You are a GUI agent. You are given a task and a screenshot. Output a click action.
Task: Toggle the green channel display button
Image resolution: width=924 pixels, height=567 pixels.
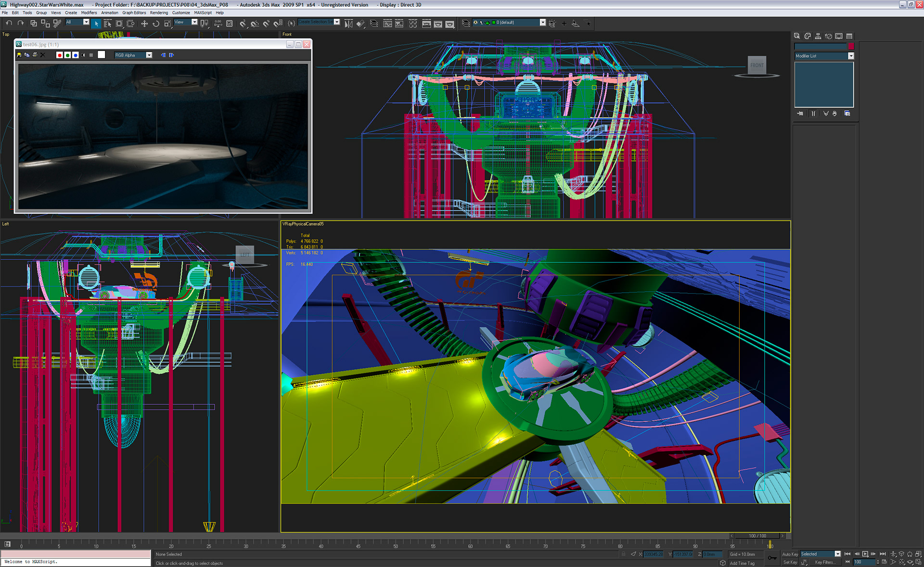[67, 55]
